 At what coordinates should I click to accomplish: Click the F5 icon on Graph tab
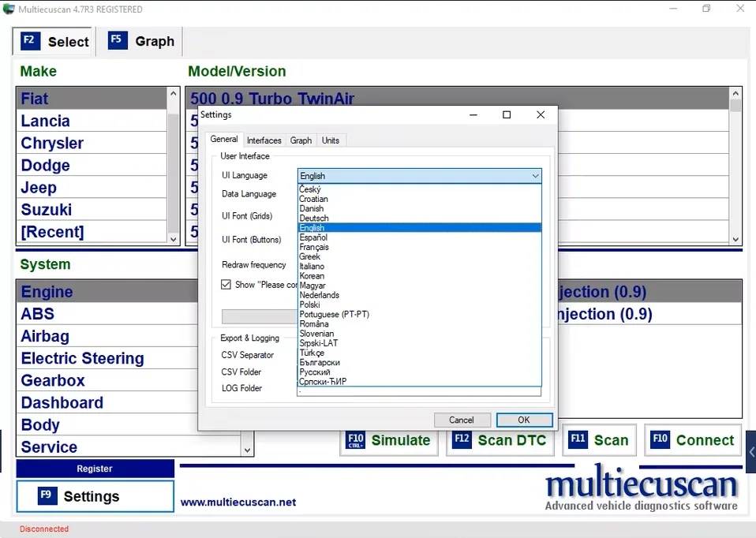click(x=118, y=40)
